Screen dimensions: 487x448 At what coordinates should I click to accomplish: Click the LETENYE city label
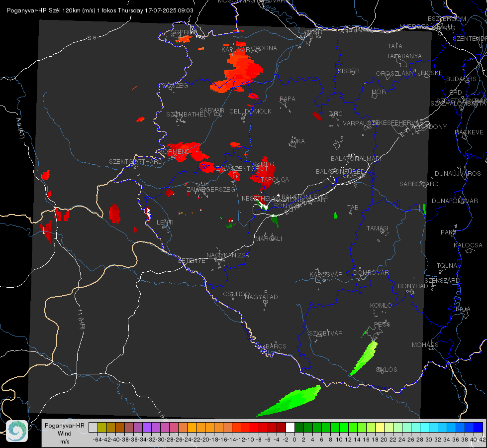[x=192, y=261]
